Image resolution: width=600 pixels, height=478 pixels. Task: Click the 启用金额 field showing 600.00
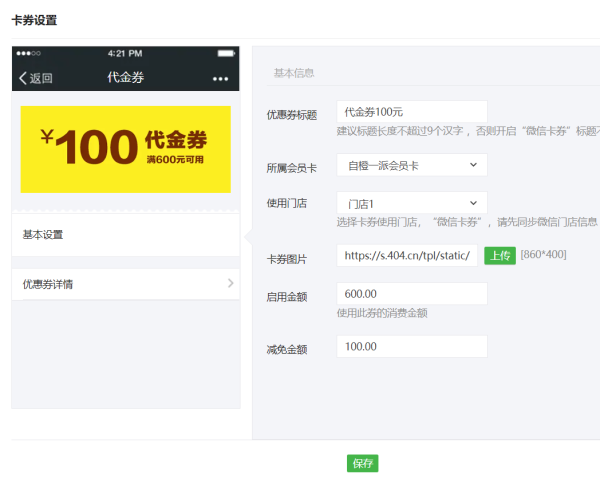pos(412,294)
